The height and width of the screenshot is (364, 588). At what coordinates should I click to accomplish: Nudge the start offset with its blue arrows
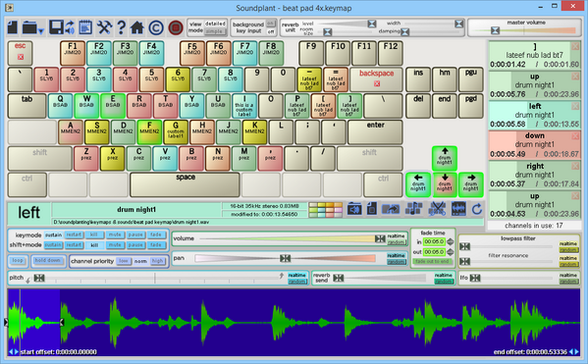[14, 351]
